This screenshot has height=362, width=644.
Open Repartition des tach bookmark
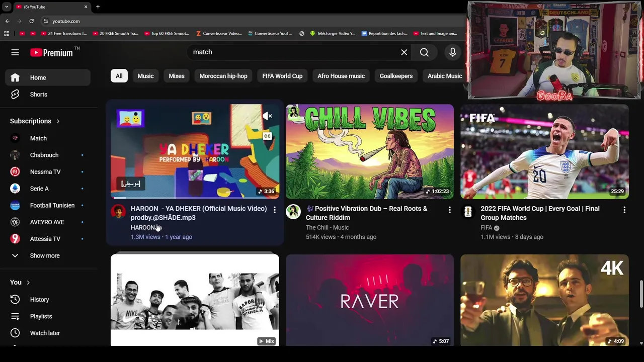385,34
